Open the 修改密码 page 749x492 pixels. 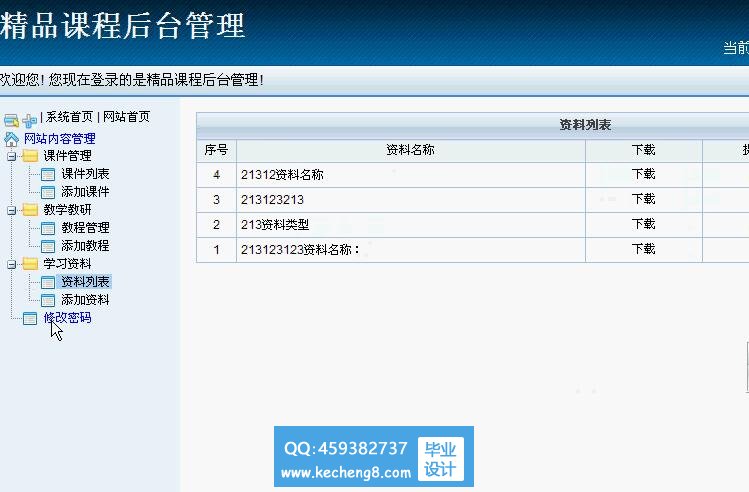[67, 318]
